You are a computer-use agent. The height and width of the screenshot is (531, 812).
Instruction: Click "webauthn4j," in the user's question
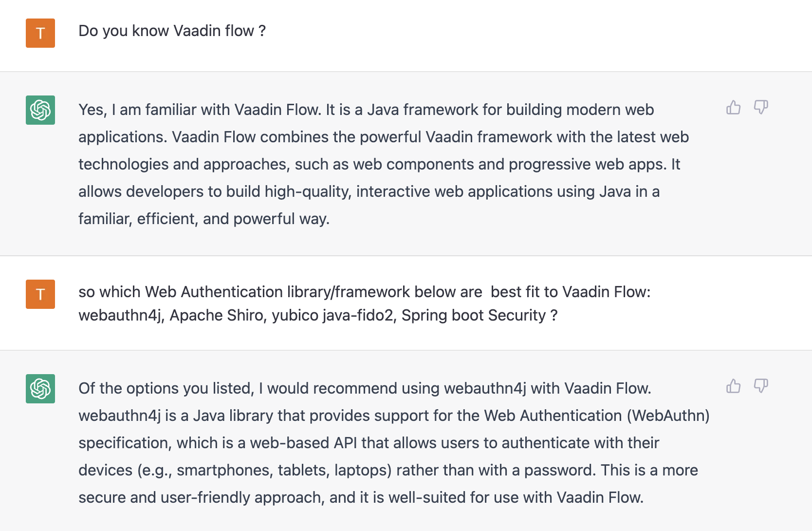[x=121, y=315]
